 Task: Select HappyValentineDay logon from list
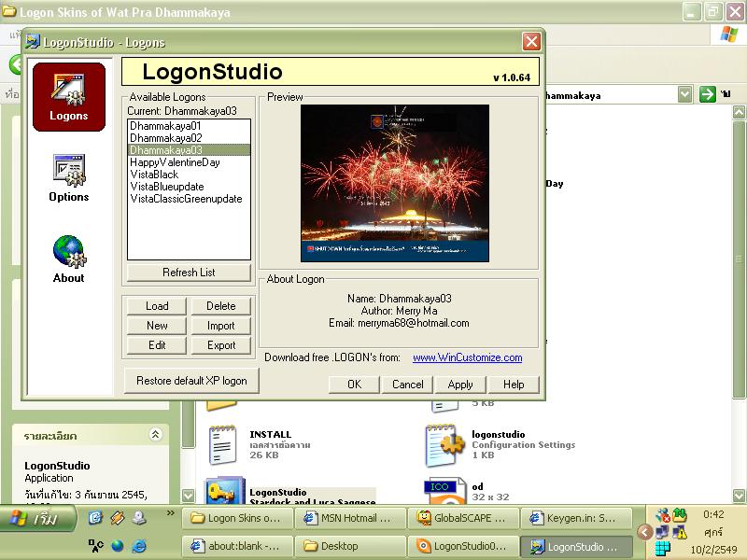pyautogui.click(x=175, y=162)
